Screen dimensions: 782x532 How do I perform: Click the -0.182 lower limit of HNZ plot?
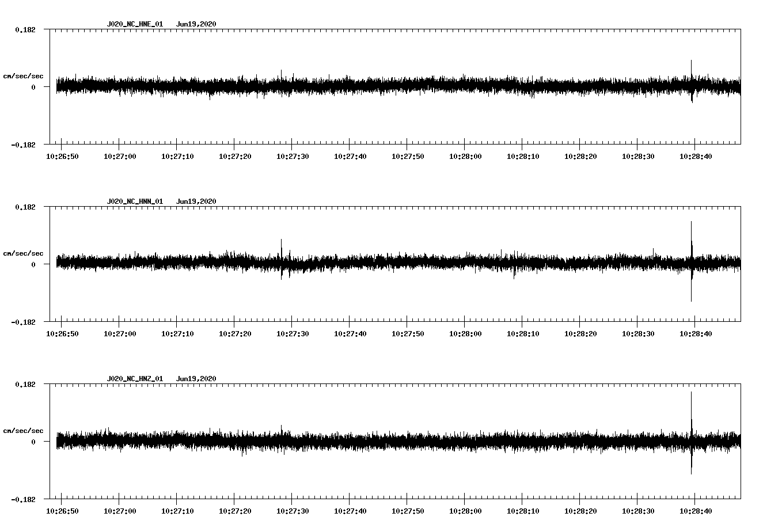coord(23,499)
